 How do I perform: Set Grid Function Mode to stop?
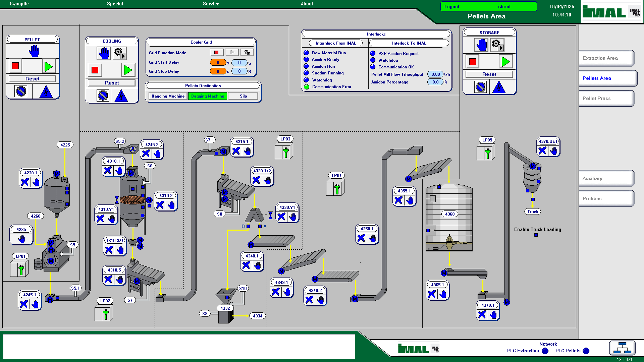(x=216, y=52)
